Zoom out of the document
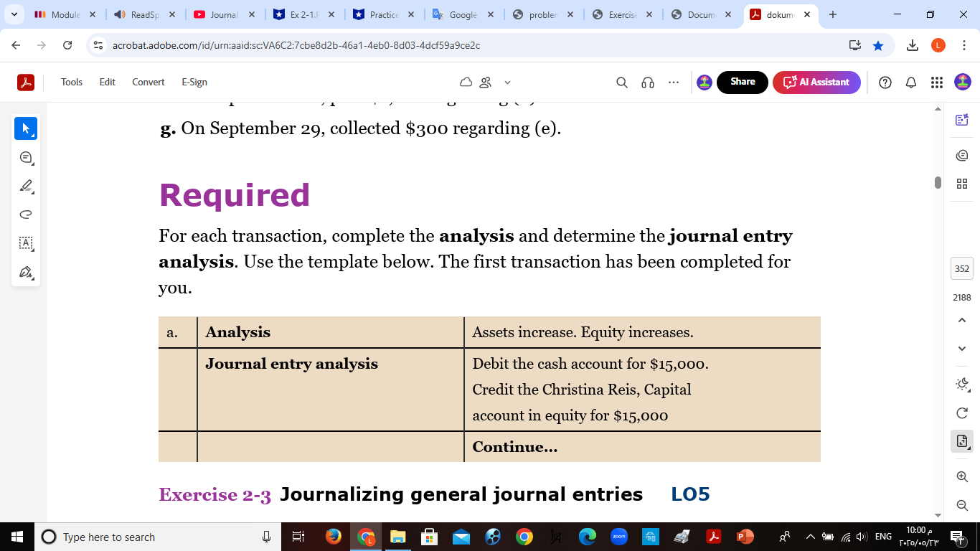Viewport: 980px width, 551px height. 962,505
